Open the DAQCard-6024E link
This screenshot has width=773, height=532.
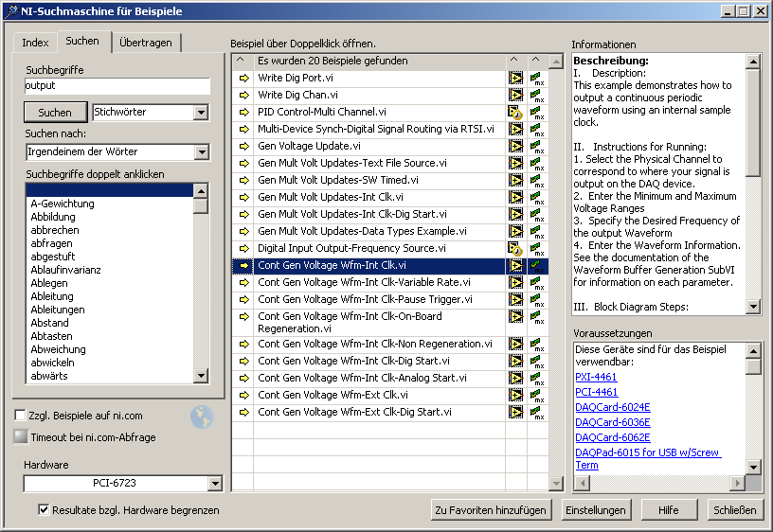pos(613,407)
